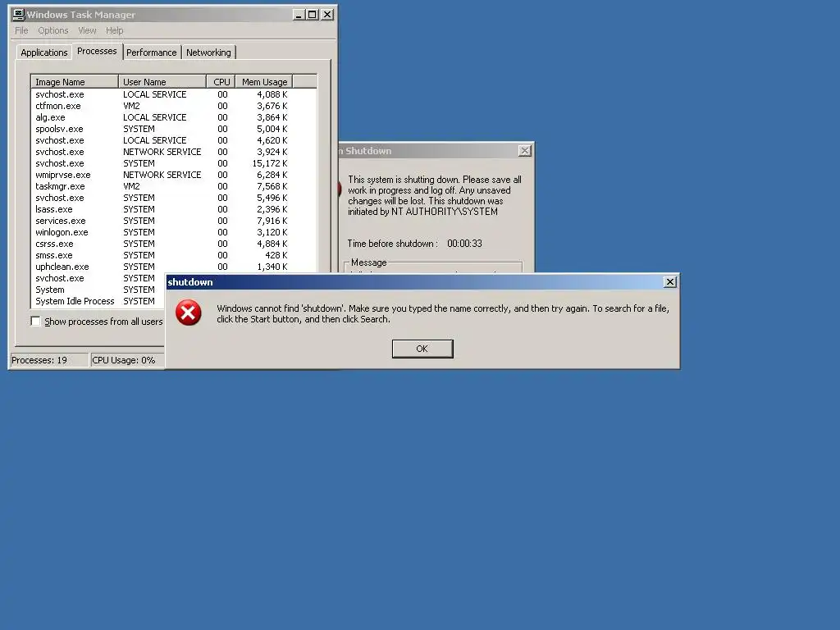Image resolution: width=840 pixels, height=630 pixels.
Task: Click the svchost.exe row using 3,924 K
Action: click(162, 152)
